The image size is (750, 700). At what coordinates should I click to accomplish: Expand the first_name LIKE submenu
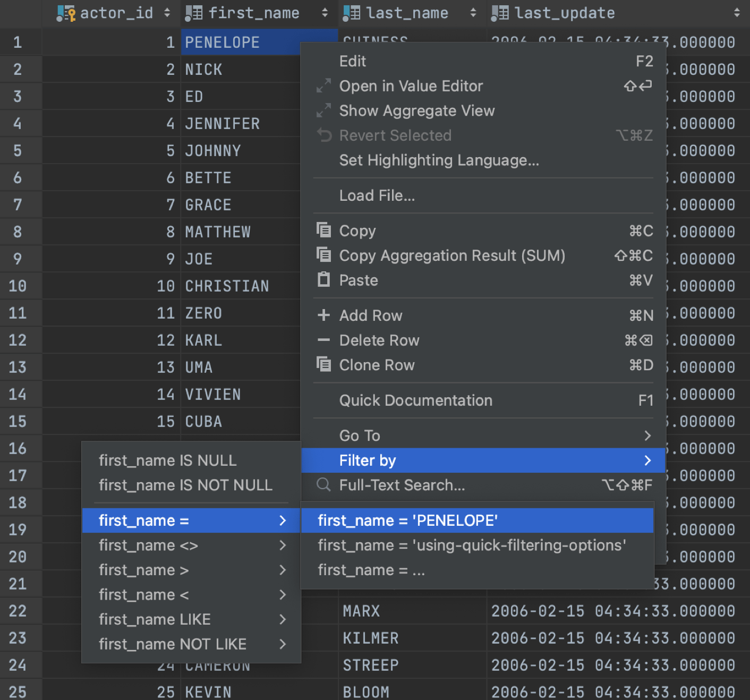click(x=154, y=619)
